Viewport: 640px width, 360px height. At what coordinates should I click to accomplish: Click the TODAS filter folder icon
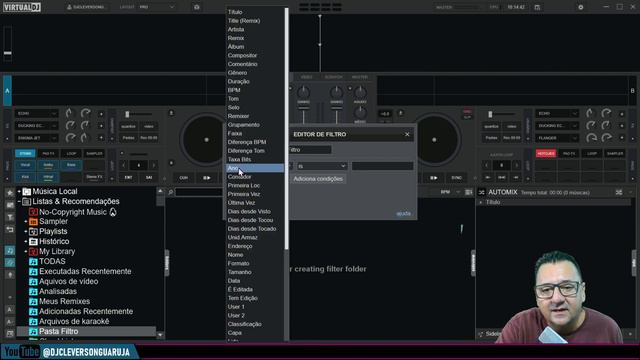[33, 262]
